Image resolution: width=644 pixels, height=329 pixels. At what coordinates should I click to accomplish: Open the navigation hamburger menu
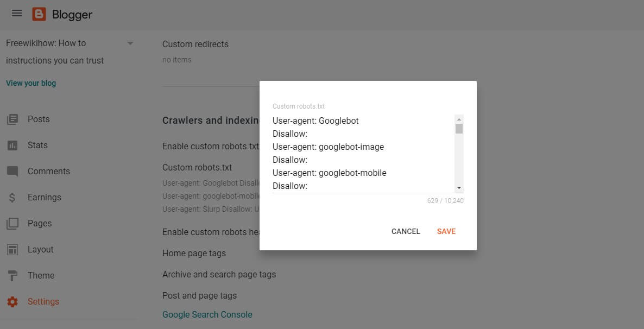point(16,14)
